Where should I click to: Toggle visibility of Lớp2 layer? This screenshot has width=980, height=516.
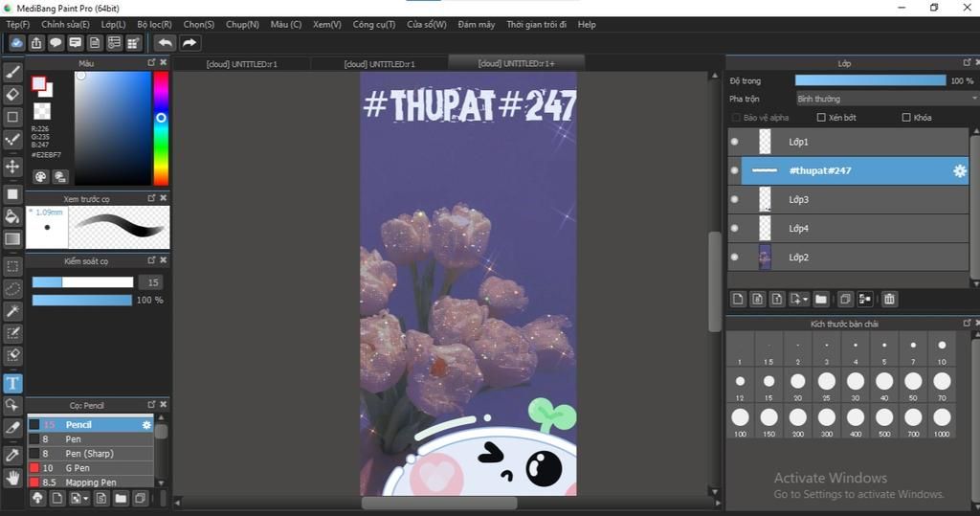click(735, 258)
